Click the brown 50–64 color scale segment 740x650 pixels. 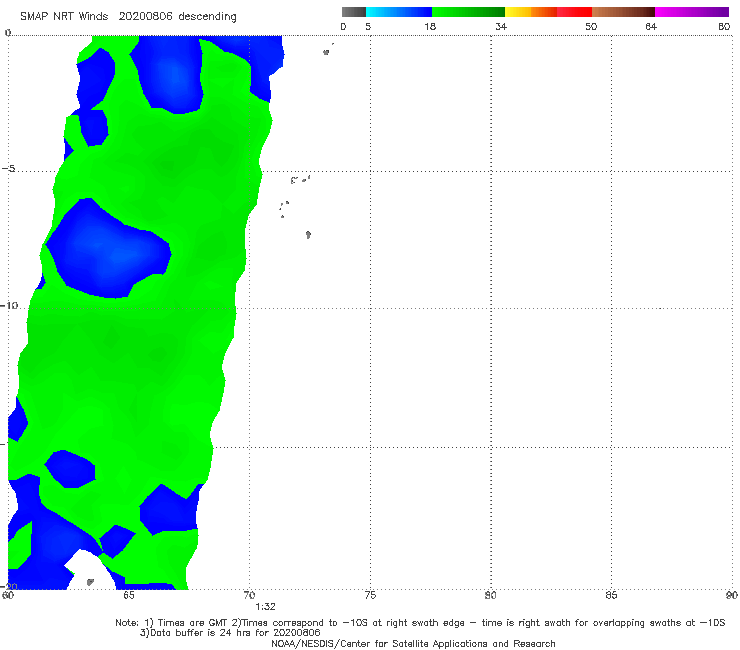coord(623,12)
